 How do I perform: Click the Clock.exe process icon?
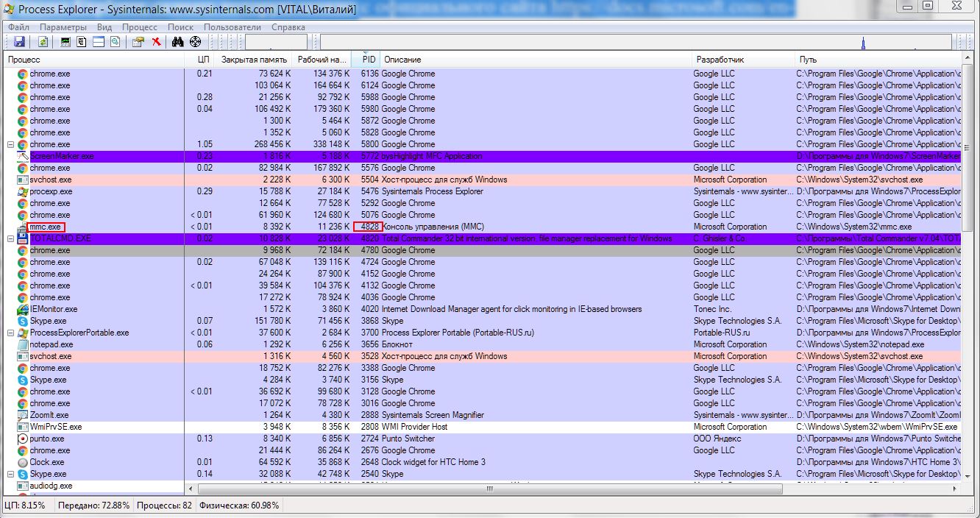(x=23, y=462)
